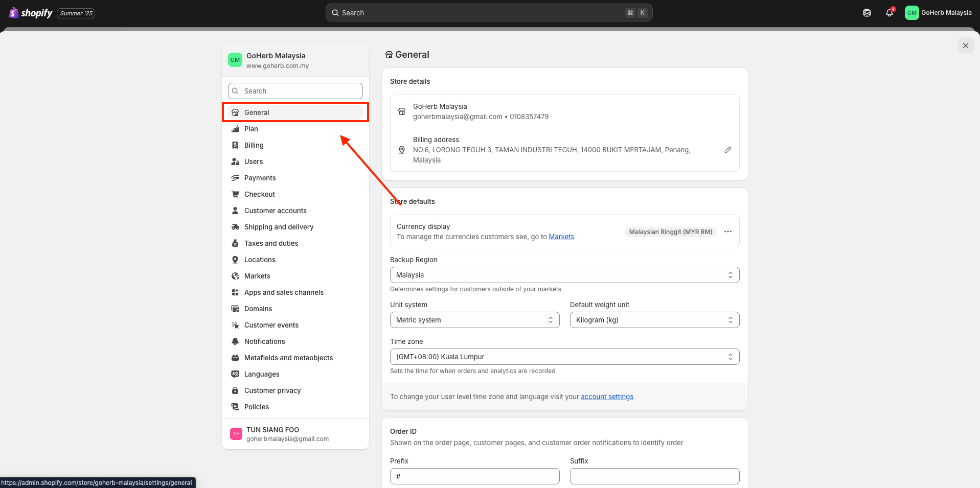980x488 pixels.
Task: Click the GM store avatar in sidebar
Action: 235,60
